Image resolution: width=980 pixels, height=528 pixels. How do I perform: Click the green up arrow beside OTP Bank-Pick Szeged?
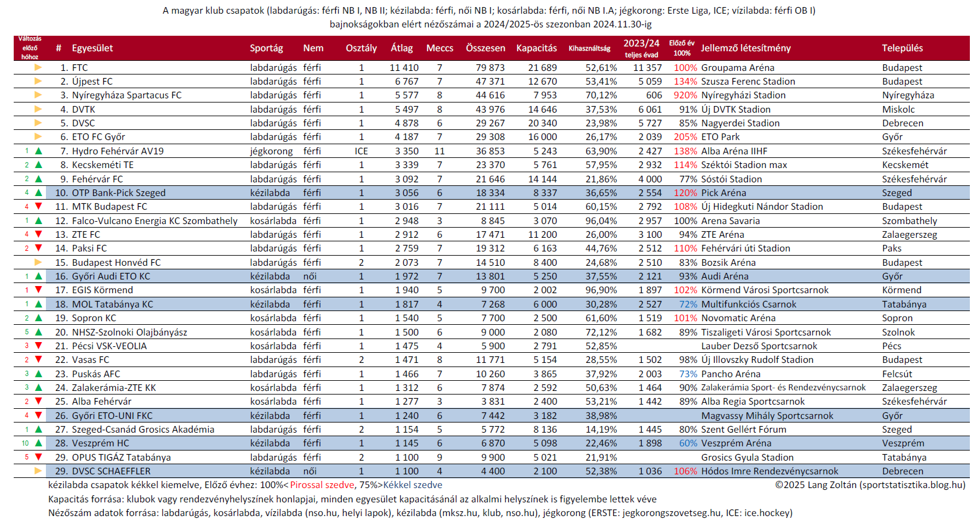coord(39,192)
